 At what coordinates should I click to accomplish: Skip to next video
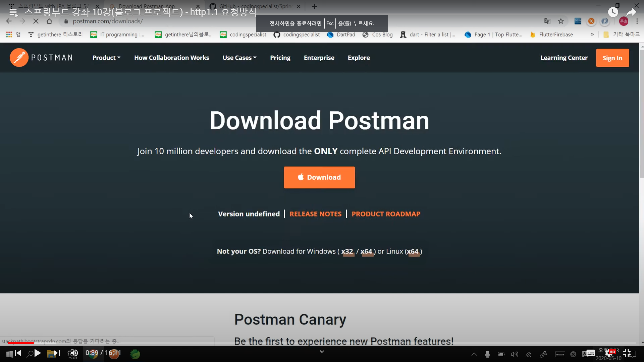click(x=56, y=353)
